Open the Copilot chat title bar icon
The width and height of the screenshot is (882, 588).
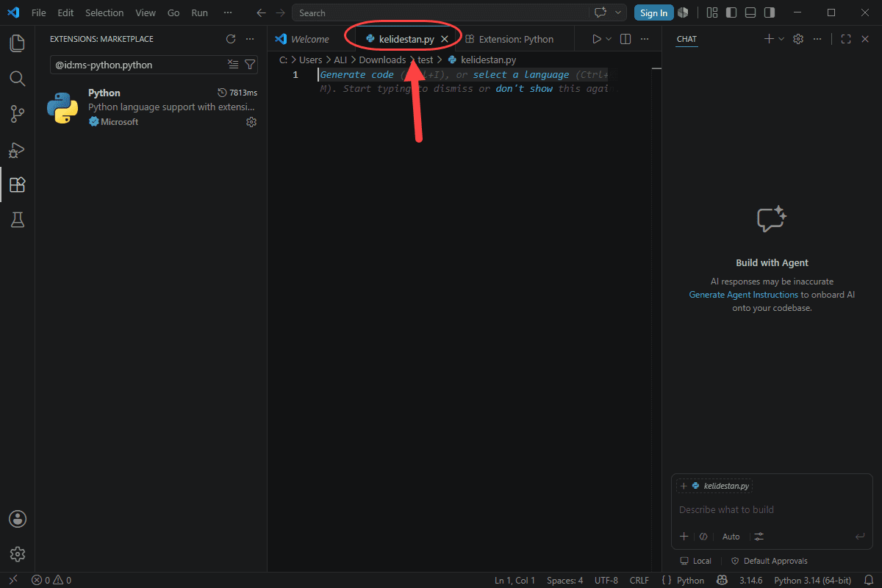tap(600, 12)
